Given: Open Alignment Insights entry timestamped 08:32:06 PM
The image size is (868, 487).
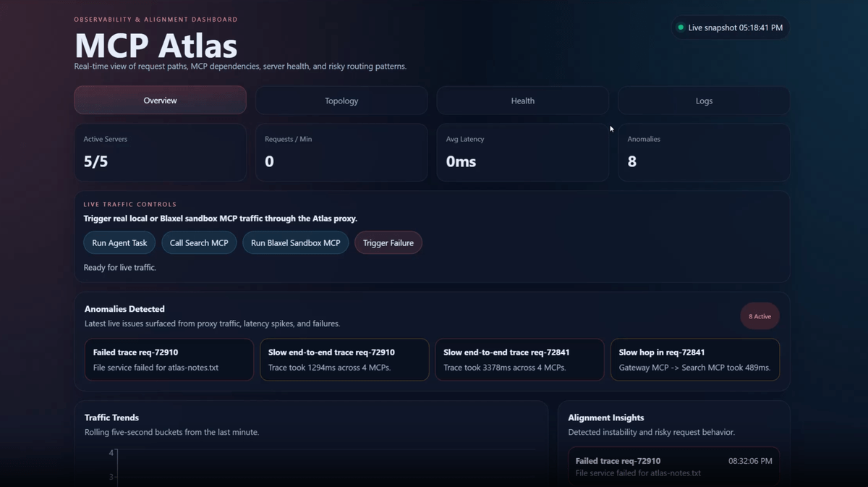Looking at the screenshot, I should [673, 466].
